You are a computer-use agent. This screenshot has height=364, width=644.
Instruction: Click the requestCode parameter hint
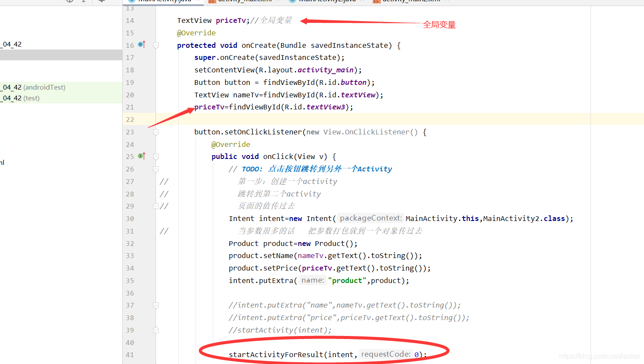(x=386, y=354)
